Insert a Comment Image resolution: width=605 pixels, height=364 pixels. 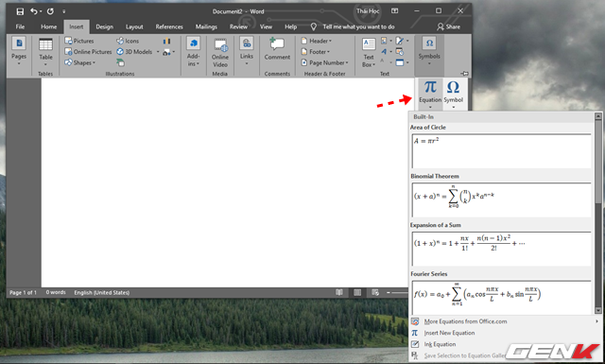[x=277, y=48]
